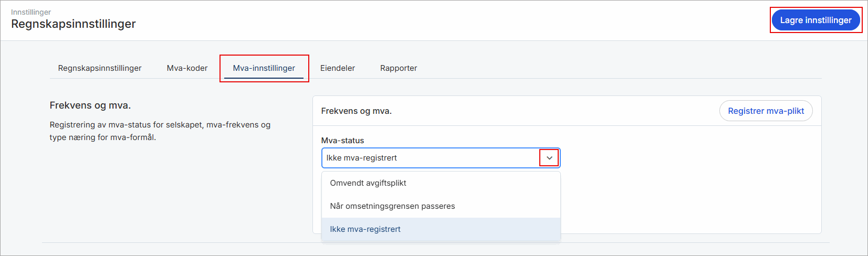Open the Eiendeler tab
Viewport: 868px width, 256px height.
pos(338,68)
